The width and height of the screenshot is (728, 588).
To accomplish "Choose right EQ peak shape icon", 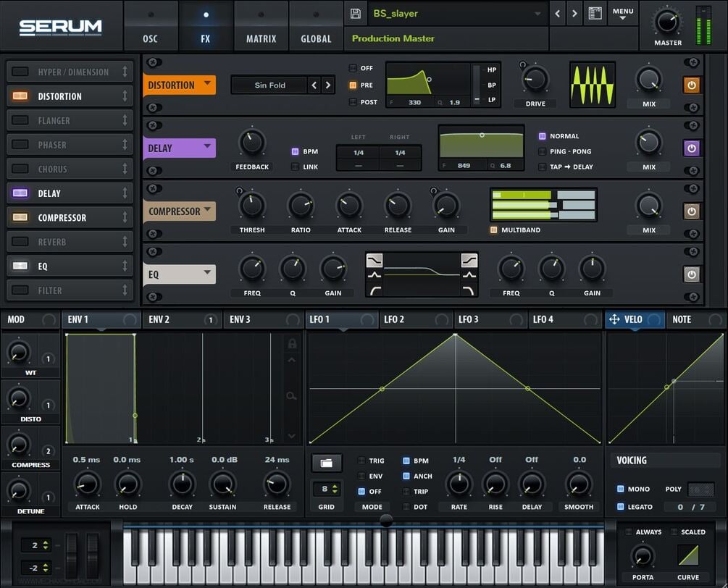I will (469, 275).
